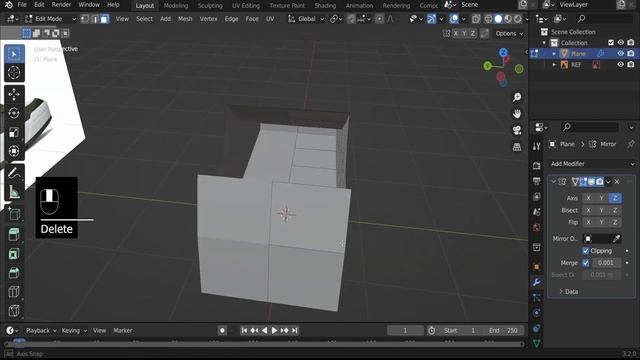Select the Loop Cut tool

tap(14, 292)
